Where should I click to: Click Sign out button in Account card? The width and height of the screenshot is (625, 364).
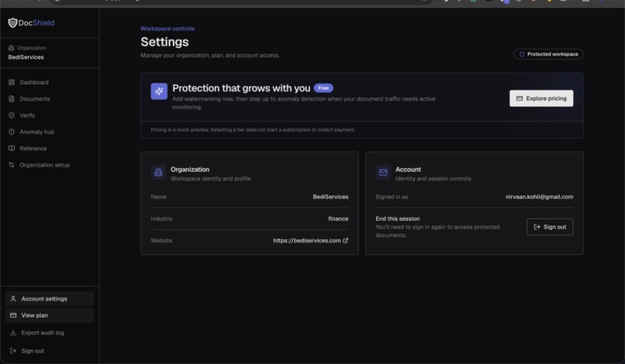click(x=550, y=227)
